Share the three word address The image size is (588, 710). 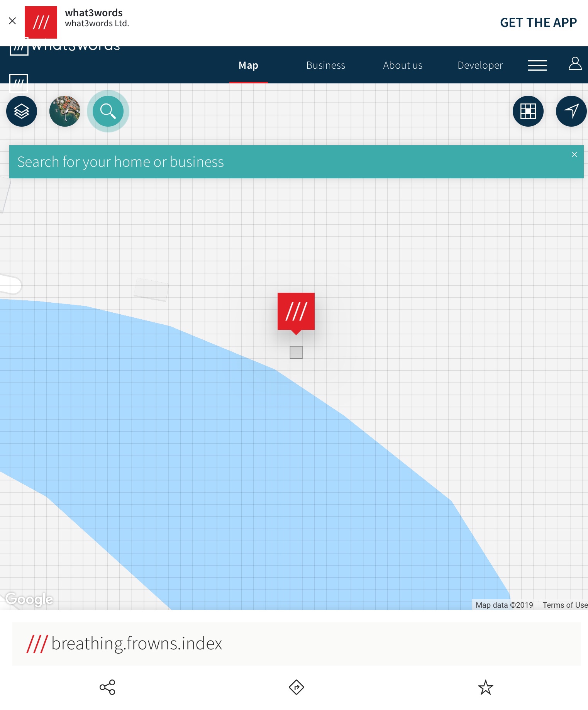pyautogui.click(x=107, y=687)
